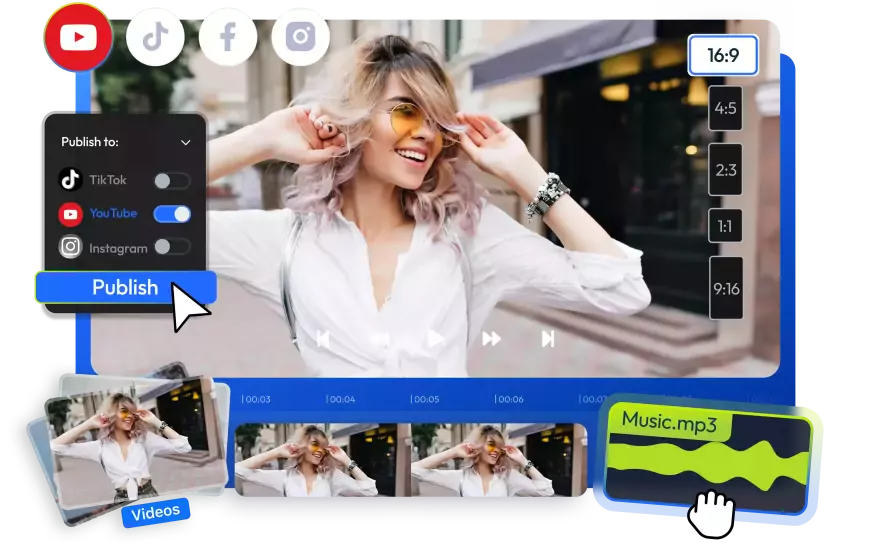Viewport: 871px width, 545px height.
Task: Click the red YouTube icon at top
Action: [x=78, y=37]
